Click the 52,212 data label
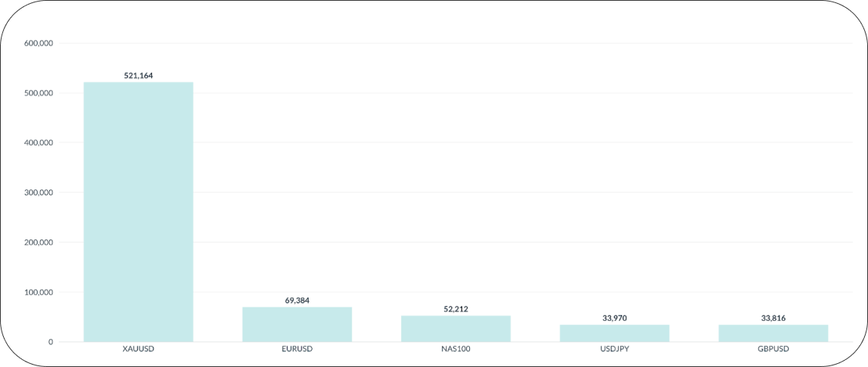Image resolution: width=868 pixels, height=367 pixels. pos(455,309)
